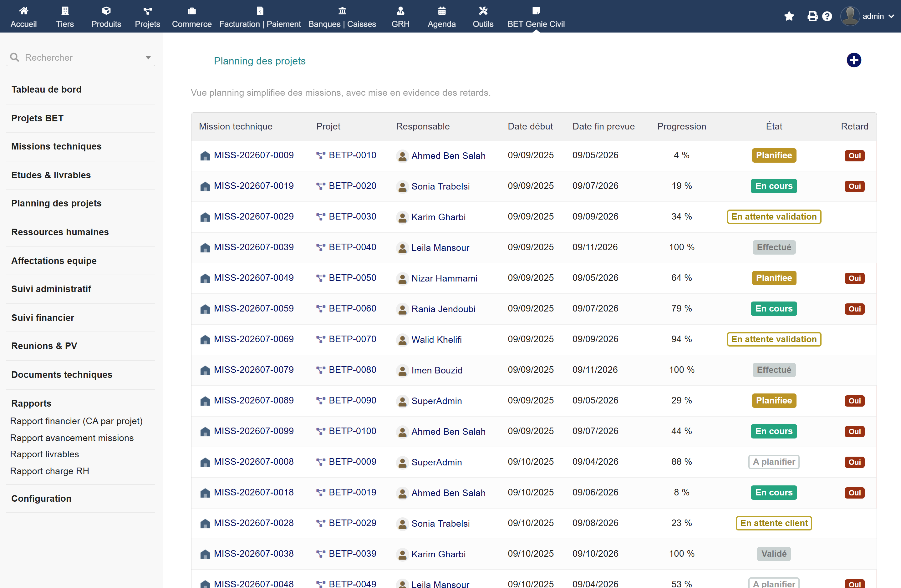Open bookmarks star icon in top bar

click(789, 16)
